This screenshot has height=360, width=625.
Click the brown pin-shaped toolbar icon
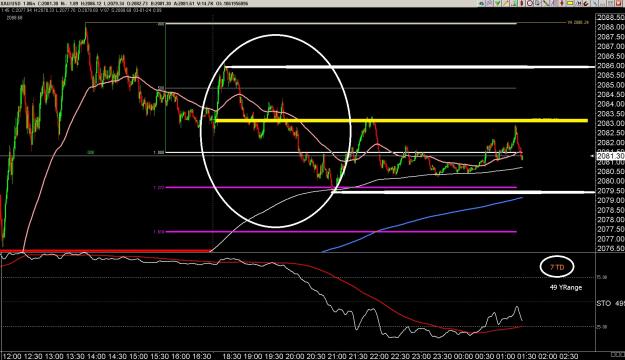562,3
